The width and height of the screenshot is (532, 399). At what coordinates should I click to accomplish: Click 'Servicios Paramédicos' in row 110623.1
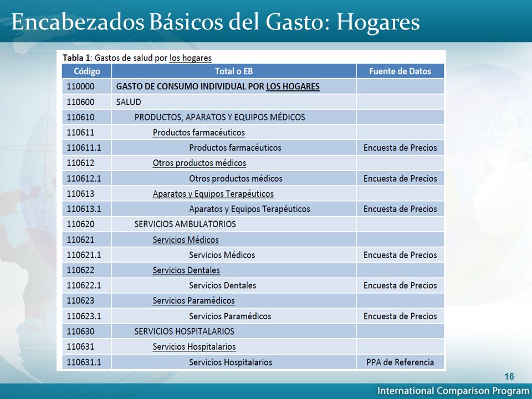coord(230,316)
